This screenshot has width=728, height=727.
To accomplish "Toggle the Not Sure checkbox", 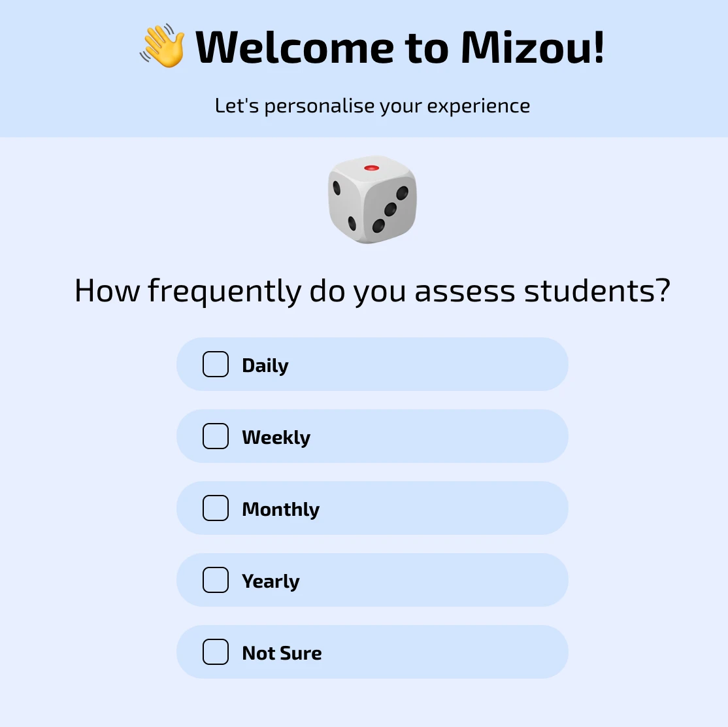I will pos(216,652).
